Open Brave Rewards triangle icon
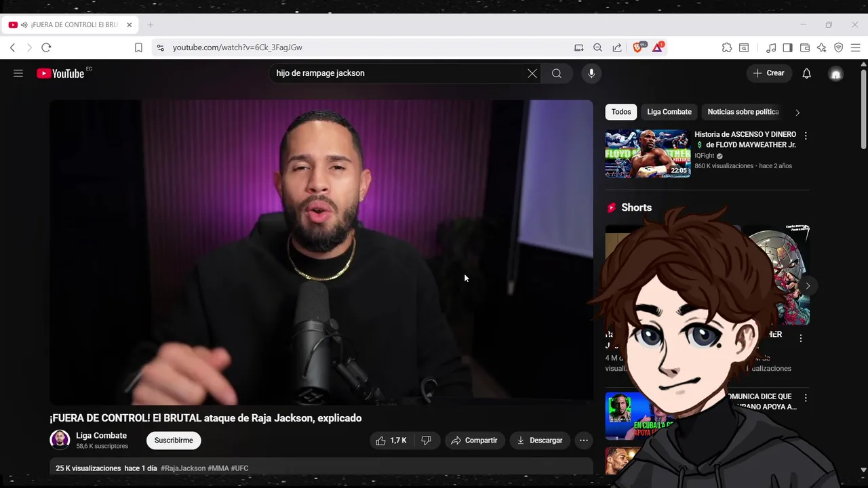Screen dimensions: 868x488 click(x=658, y=47)
